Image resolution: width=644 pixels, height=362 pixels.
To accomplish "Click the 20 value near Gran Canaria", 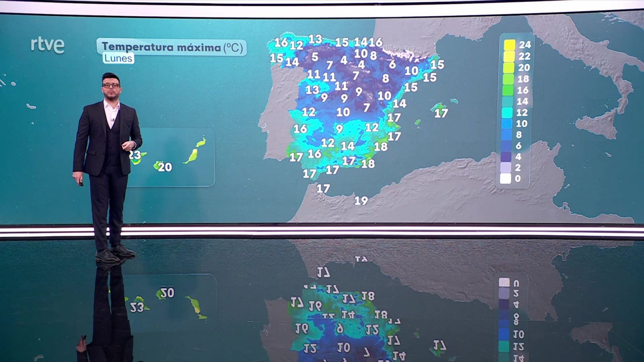I will tap(165, 167).
